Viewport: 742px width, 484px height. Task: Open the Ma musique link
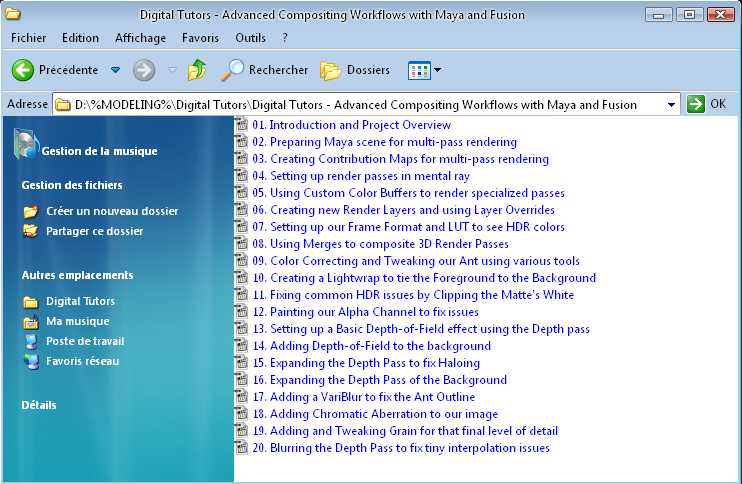78,321
